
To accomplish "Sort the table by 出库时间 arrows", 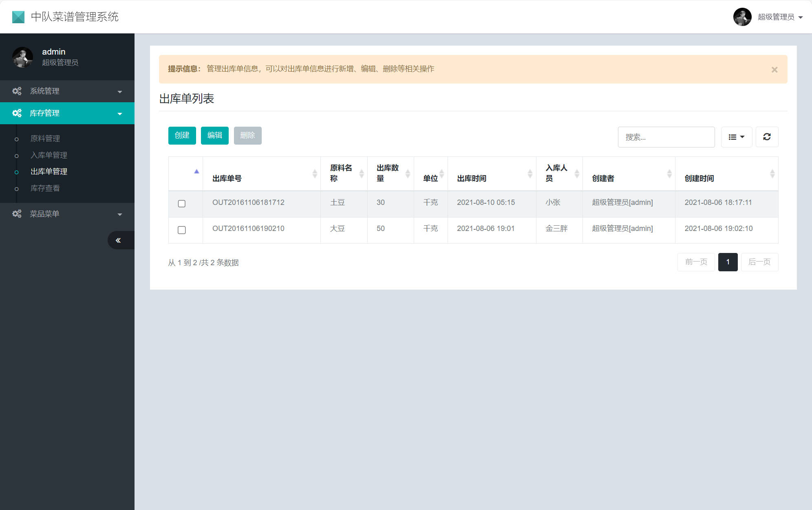I will point(530,173).
